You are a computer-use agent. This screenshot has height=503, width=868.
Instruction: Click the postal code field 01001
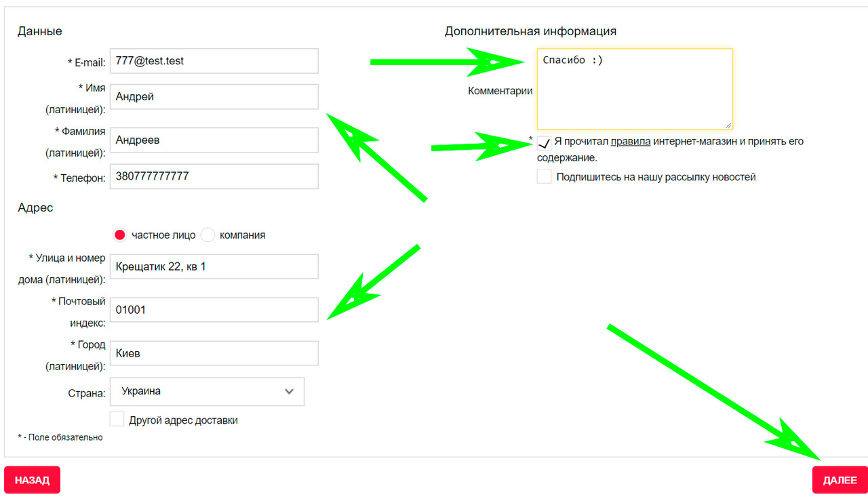coord(214,310)
